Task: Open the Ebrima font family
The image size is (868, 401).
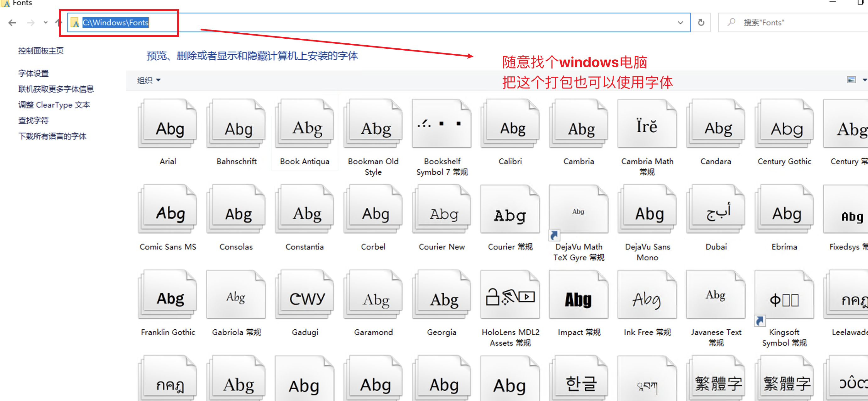Action: click(784, 218)
